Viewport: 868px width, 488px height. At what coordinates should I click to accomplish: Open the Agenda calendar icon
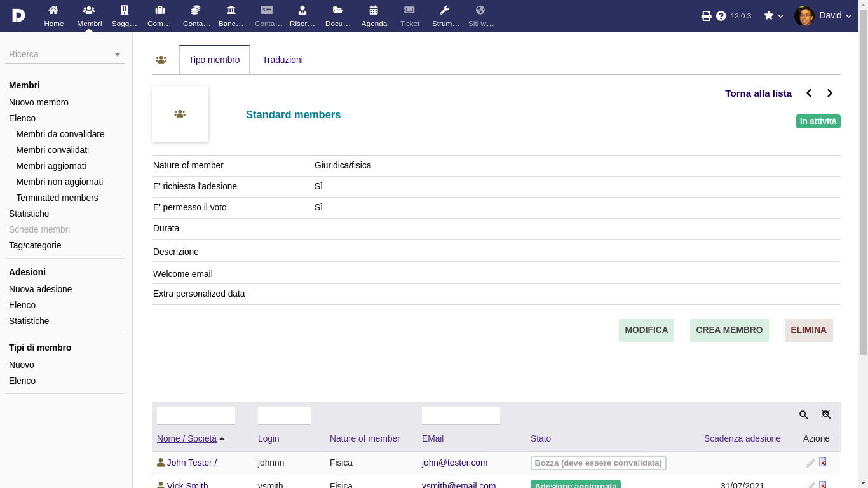click(x=374, y=10)
